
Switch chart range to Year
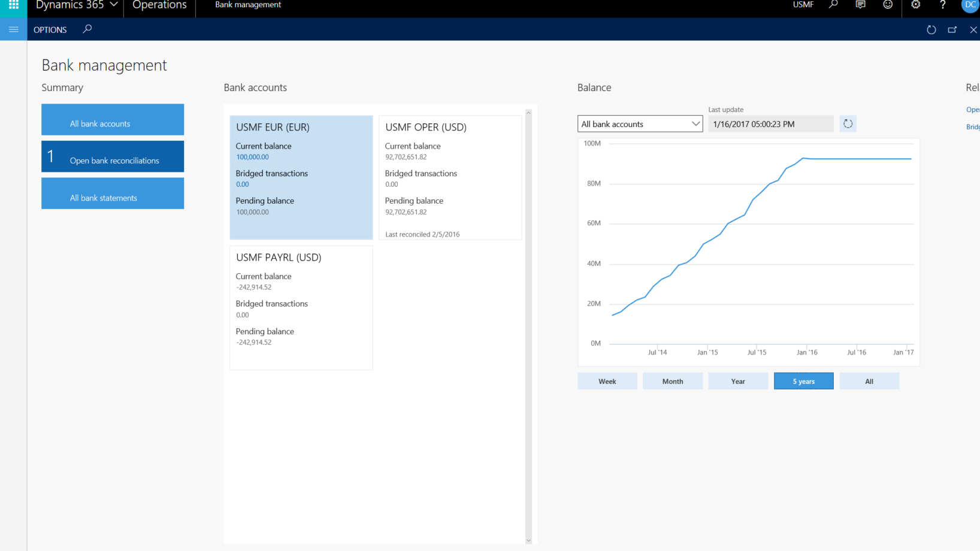[738, 381]
